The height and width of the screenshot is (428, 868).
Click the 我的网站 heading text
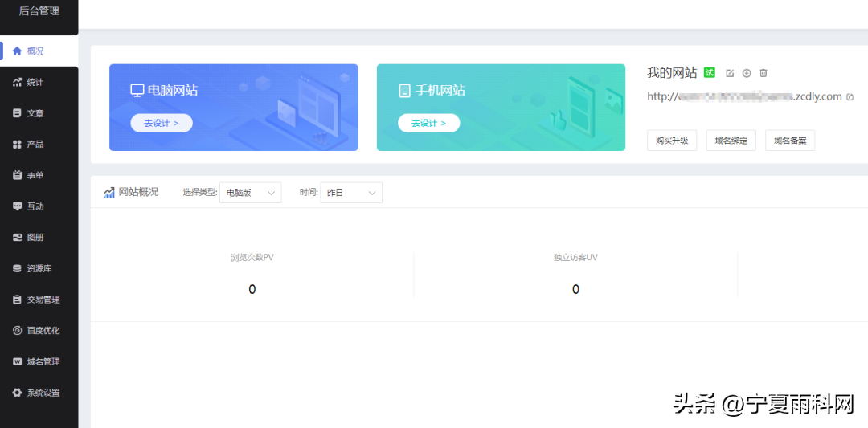[x=672, y=73]
